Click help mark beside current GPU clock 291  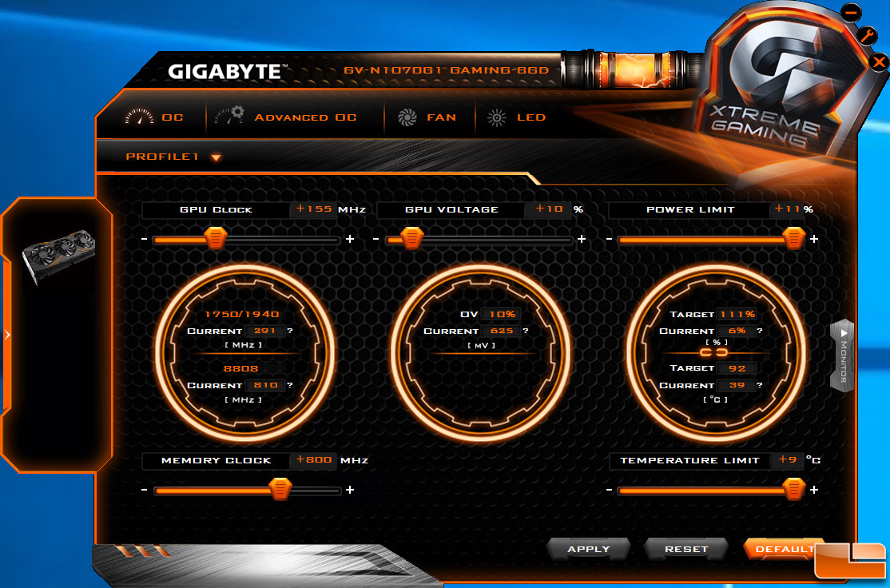pos(290,331)
